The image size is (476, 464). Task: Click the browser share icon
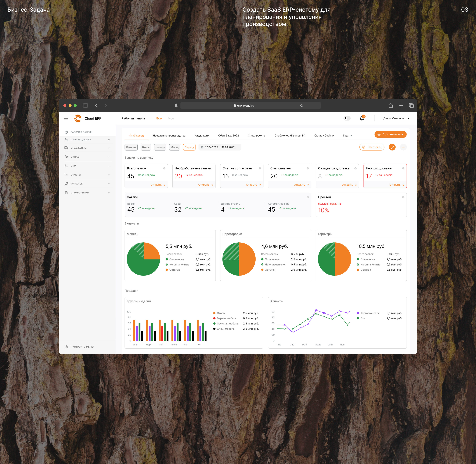coord(390,106)
